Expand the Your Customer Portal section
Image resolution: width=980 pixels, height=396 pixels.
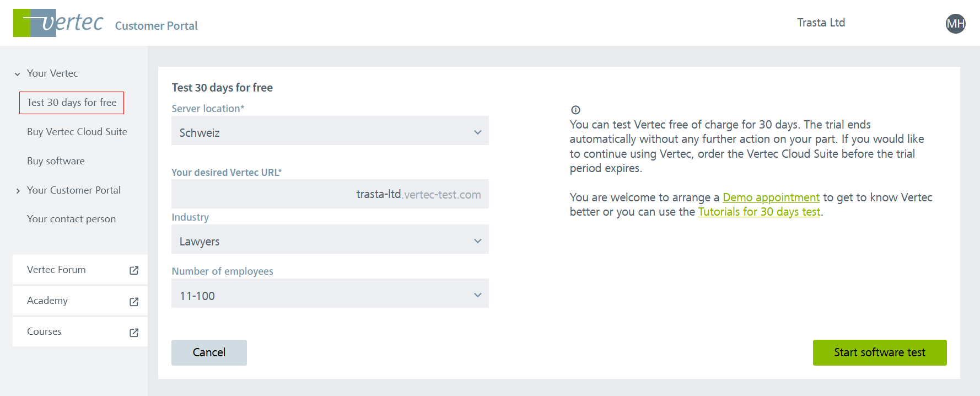18,191
